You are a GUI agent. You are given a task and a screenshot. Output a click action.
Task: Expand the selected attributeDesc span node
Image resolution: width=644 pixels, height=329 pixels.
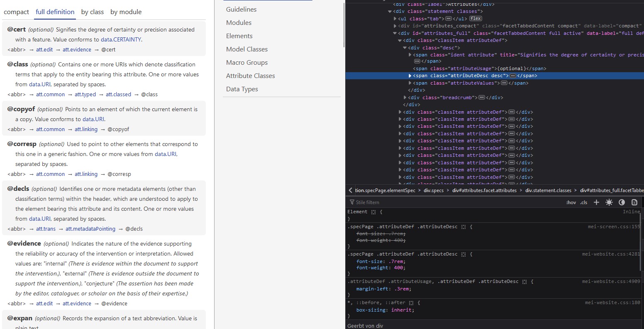(410, 76)
